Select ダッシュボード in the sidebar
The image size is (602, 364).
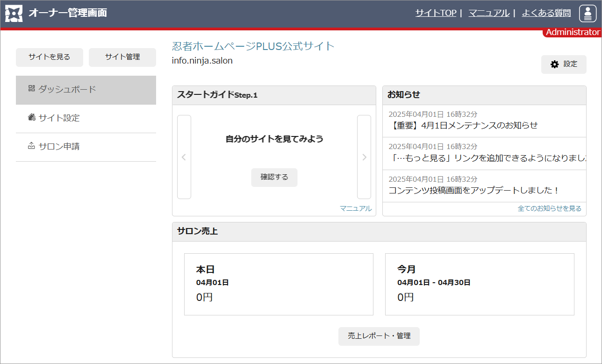[67, 90]
